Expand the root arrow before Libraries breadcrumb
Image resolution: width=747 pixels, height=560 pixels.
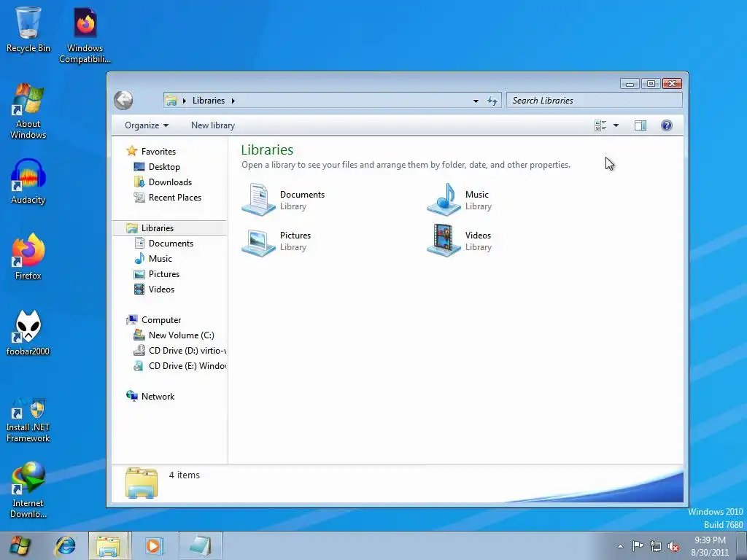185,101
